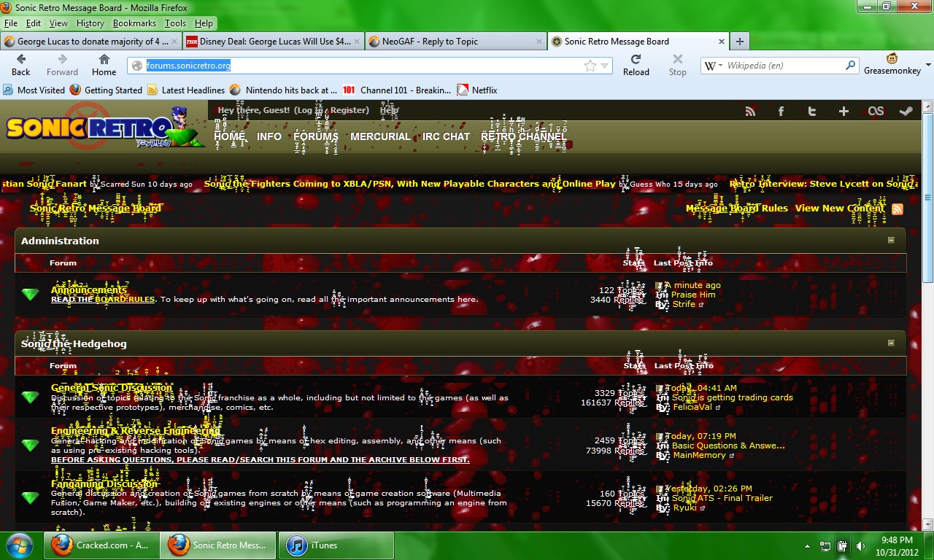Screen dimensions: 934x560
Task: Open the Message Board Rules link
Action: 737,209
